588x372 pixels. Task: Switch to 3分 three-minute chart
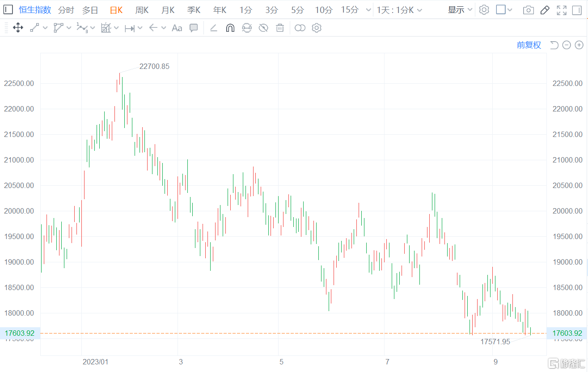click(x=271, y=10)
